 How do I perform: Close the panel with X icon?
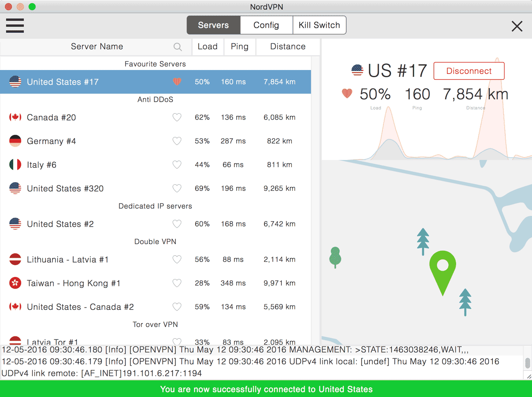pyautogui.click(x=517, y=26)
